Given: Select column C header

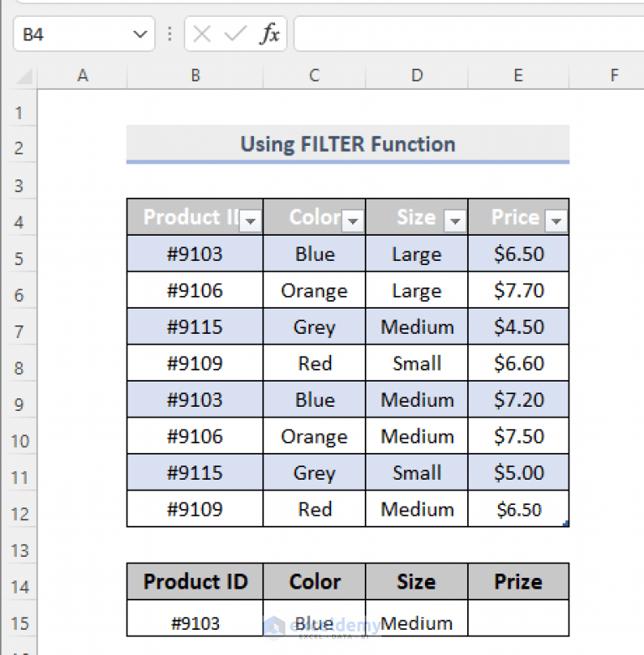Looking at the screenshot, I should click(x=314, y=75).
